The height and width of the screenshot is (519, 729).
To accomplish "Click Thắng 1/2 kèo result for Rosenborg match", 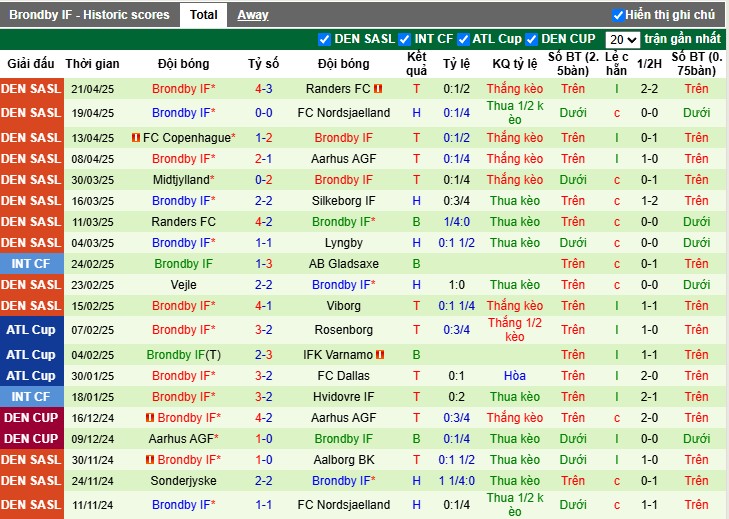I will [x=515, y=330].
